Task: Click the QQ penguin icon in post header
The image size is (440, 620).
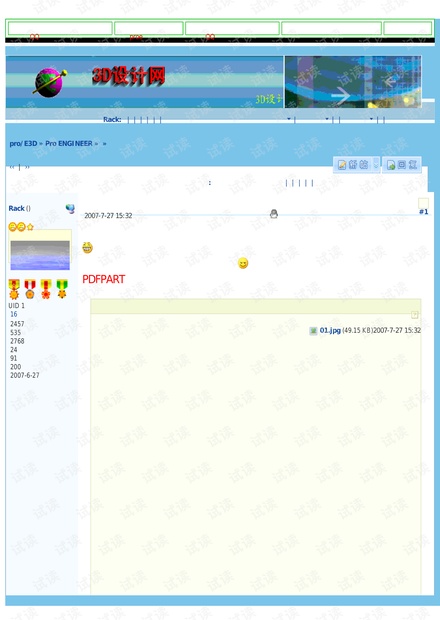Action: click(274, 214)
